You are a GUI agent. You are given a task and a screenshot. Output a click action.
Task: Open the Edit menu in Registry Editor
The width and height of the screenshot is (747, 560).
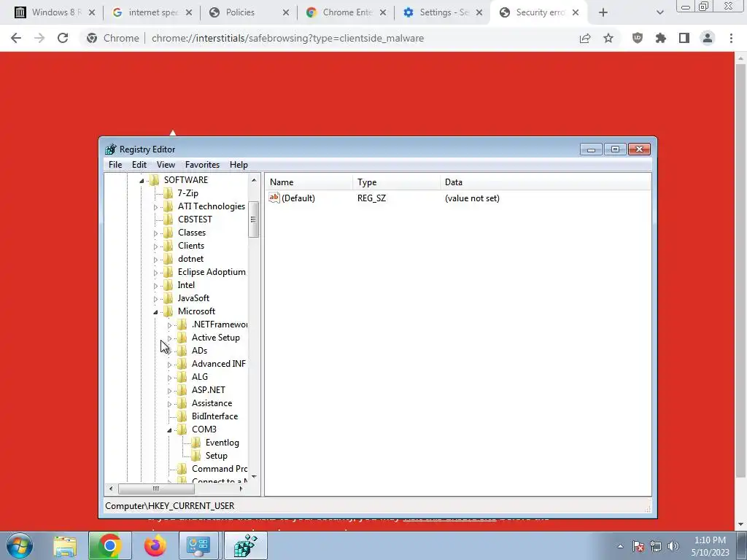click(139, 165)
